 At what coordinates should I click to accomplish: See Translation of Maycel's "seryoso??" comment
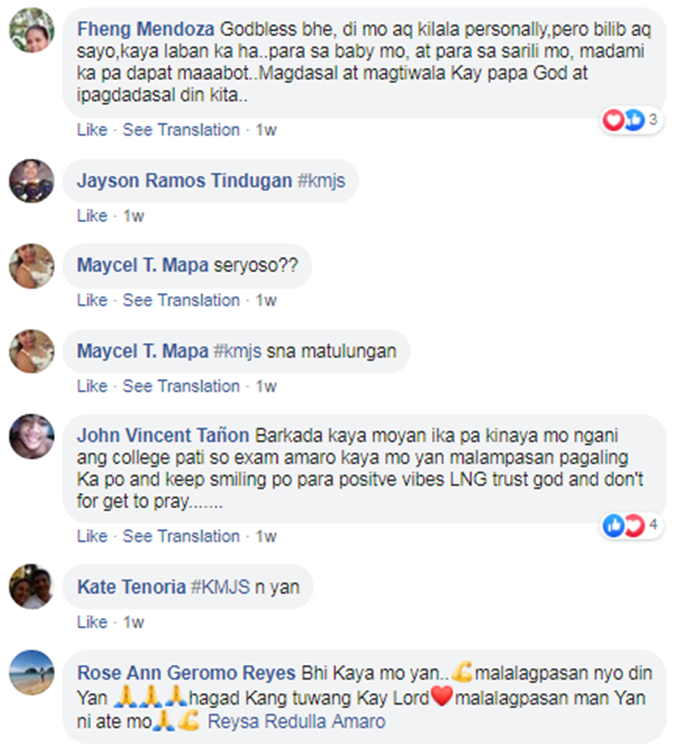point(181,300)
